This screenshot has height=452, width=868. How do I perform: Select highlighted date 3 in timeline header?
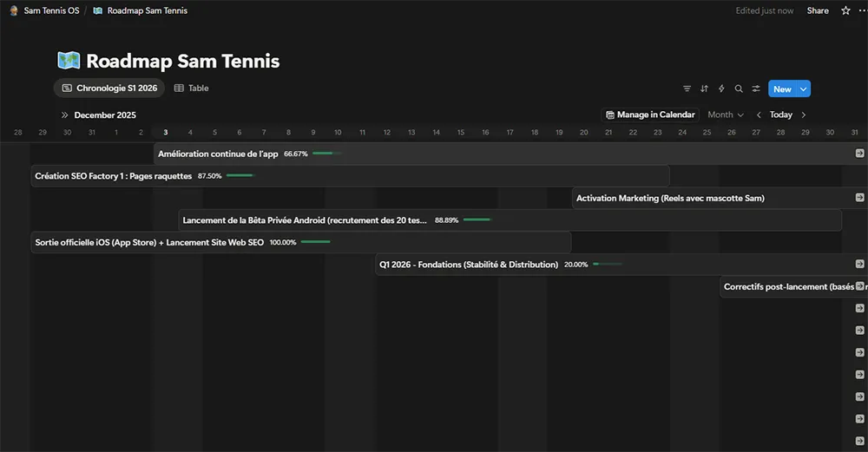click(x=166, y=132)
